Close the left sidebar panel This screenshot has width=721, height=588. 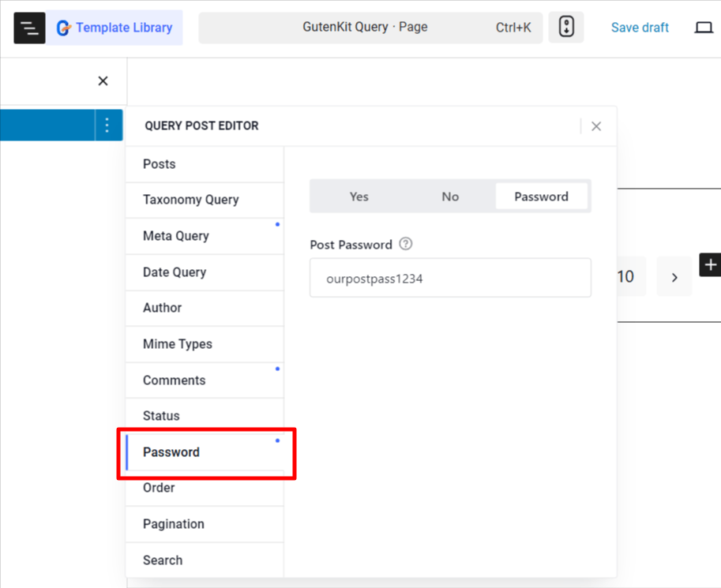(103, 81)
